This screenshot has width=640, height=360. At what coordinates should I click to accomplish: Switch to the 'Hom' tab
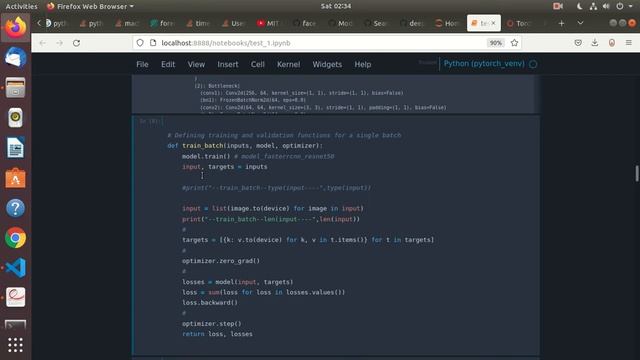click(x=447, y=23)
